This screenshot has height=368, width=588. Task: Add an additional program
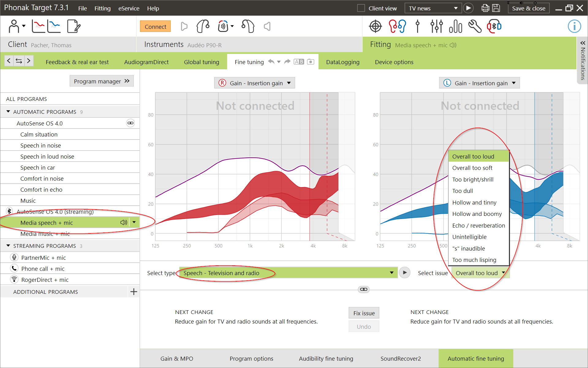(134, 292)
